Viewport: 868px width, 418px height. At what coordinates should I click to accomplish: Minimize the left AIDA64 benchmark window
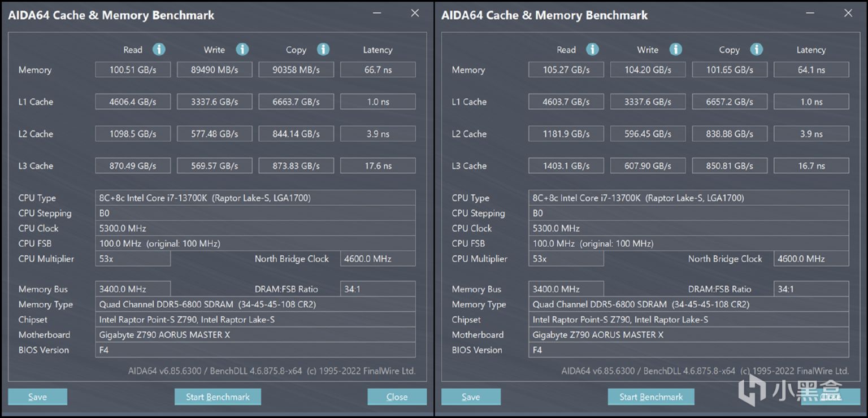point(377,12)
